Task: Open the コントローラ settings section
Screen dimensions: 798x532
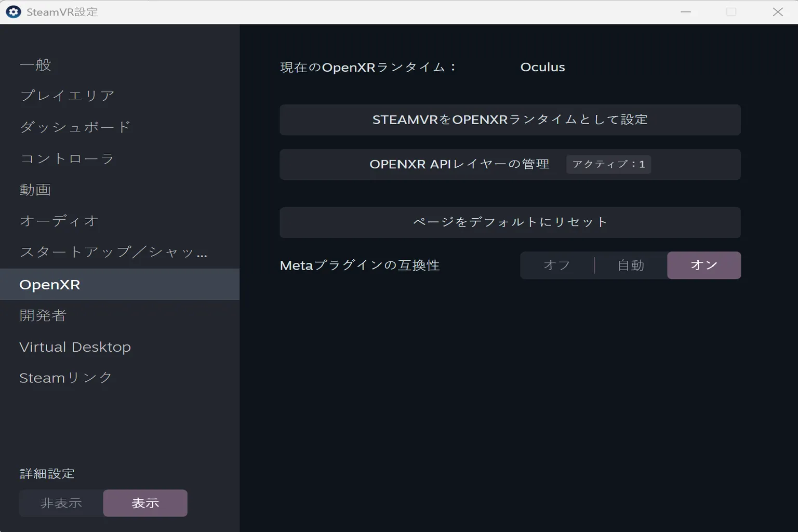Action: [x=119, y=159]
